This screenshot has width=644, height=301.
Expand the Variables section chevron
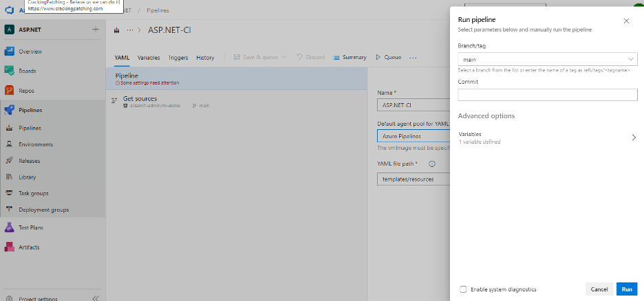[634, 137]
